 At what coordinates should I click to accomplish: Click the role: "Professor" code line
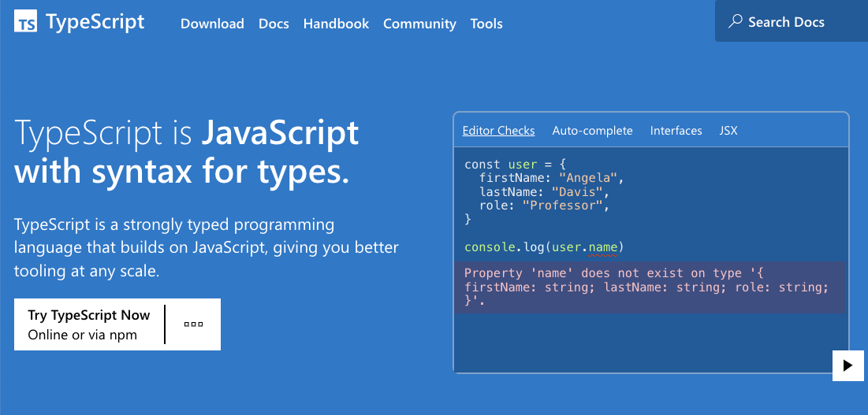[544, 206]
